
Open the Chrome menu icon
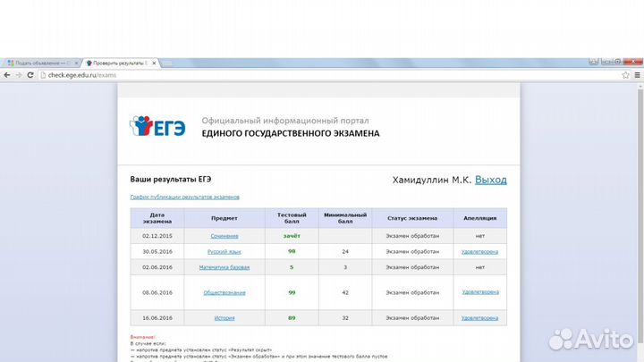tap(638, 75)
